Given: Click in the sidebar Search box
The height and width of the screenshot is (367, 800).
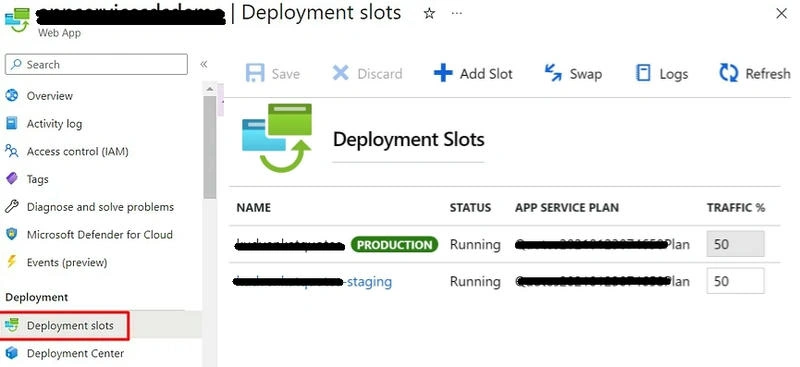Looking at the screenshot, I should (96, 64).
